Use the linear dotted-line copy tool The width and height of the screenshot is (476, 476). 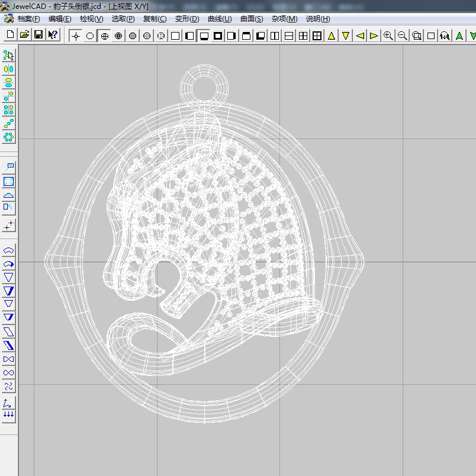8,123
